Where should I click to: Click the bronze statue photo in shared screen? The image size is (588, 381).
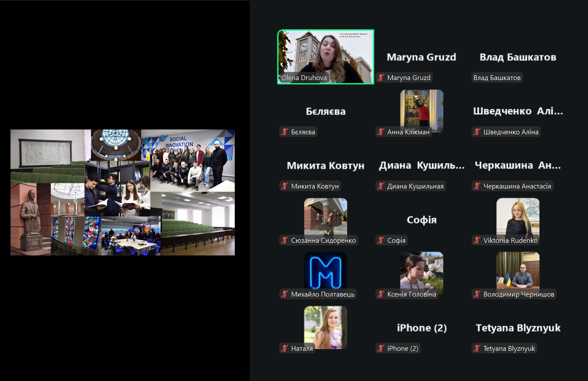click(30, 217)
